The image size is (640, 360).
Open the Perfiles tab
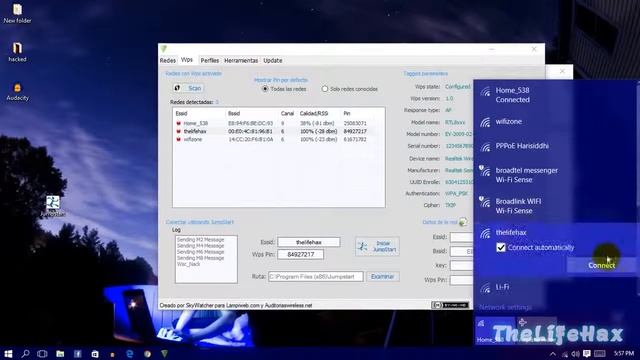pos(210,60)
